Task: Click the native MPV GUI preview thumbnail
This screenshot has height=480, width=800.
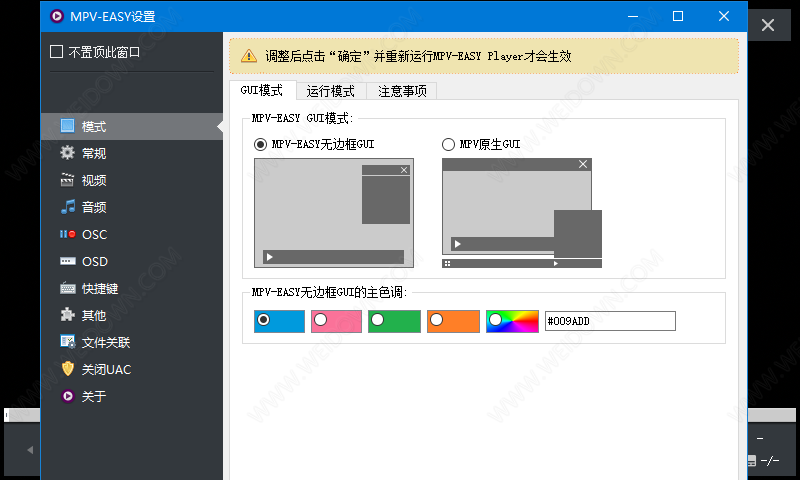Action: (x=522, y=213)
